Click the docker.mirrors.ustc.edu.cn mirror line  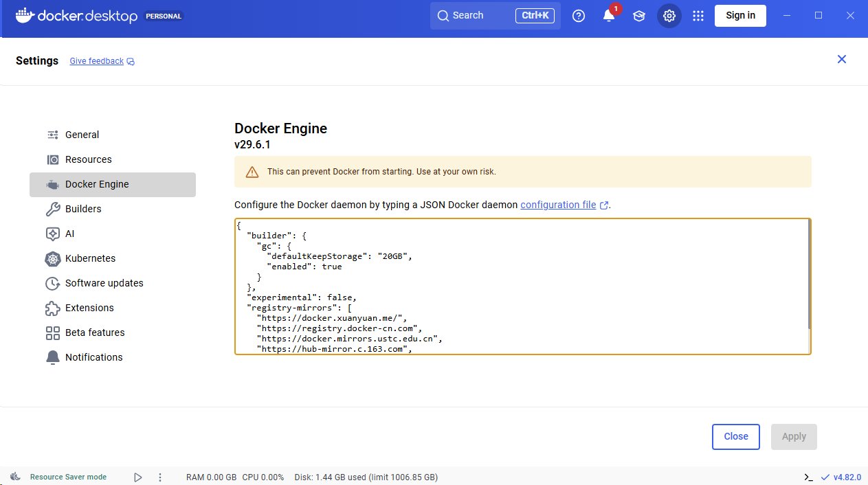tap(349, 339)
